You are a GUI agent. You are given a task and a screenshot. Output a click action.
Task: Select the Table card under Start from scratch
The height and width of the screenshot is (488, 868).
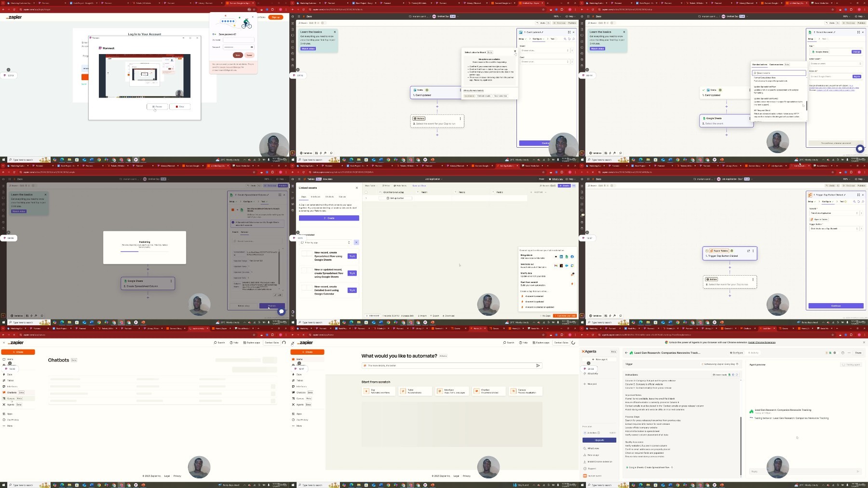click(x=415, y=391)
